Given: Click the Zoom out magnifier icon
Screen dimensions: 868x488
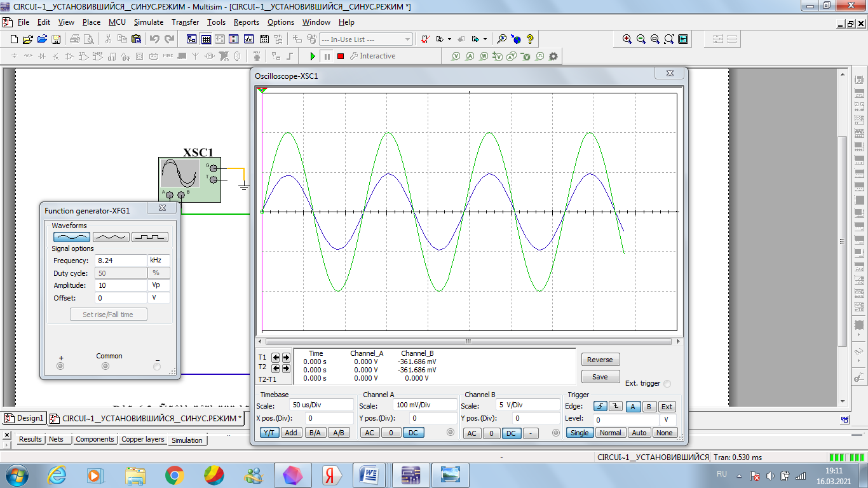Looking at the screenshot, I should [x=641, y=39].
